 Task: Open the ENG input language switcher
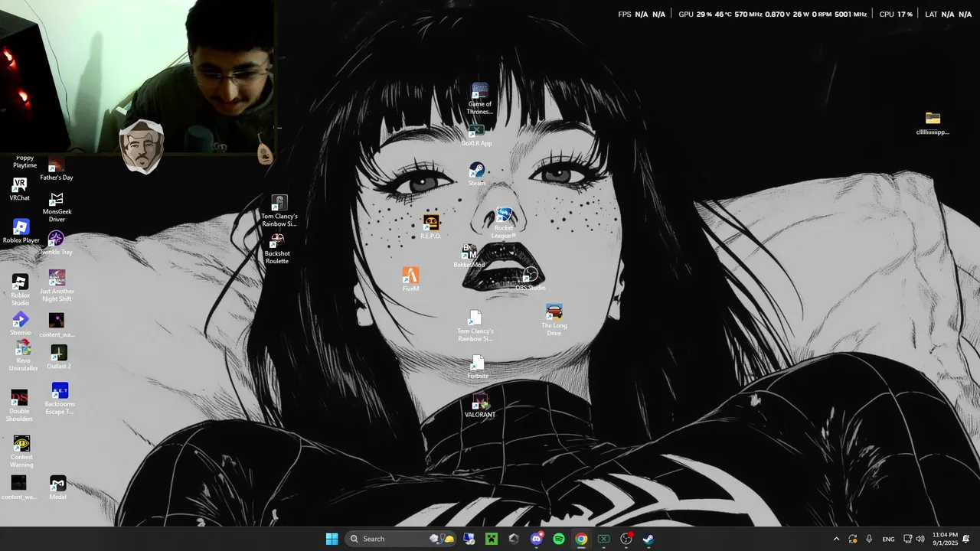tap(888, 539)
